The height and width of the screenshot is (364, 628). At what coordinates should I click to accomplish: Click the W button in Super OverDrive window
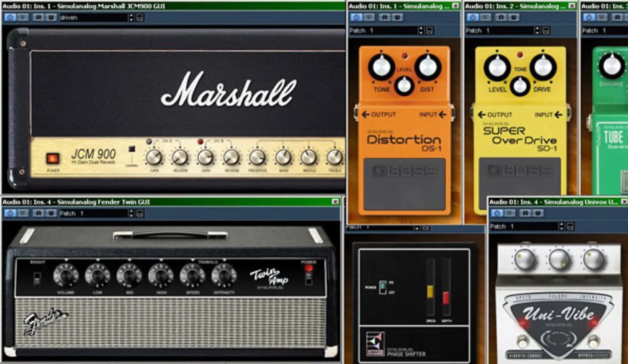coord(513,17)
